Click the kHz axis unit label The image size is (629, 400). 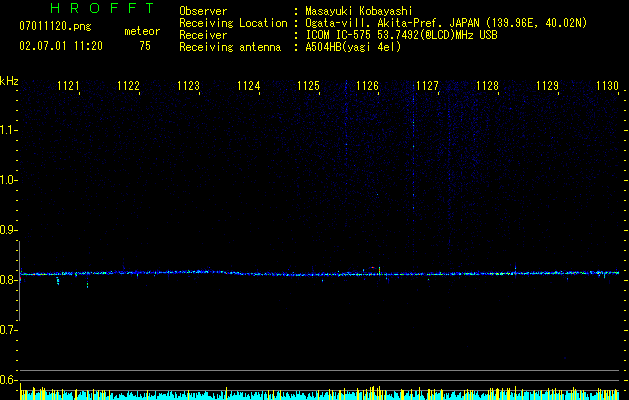9,81
